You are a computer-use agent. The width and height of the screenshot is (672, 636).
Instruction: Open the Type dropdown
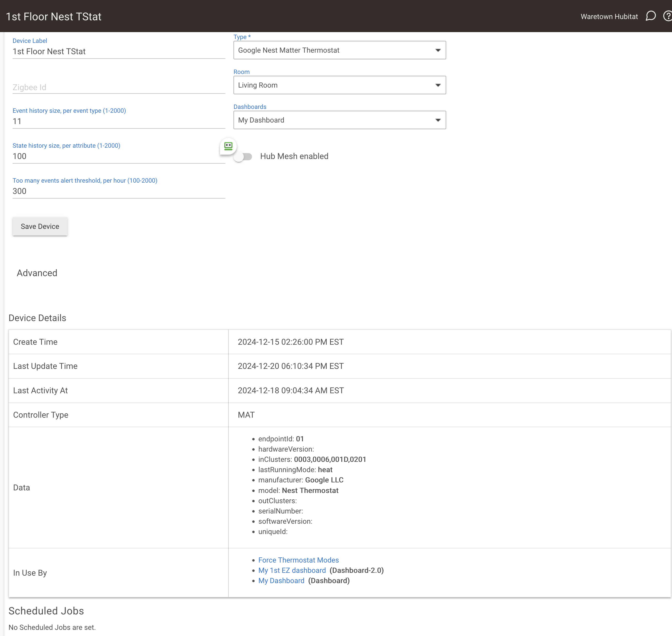pos(339,50)
